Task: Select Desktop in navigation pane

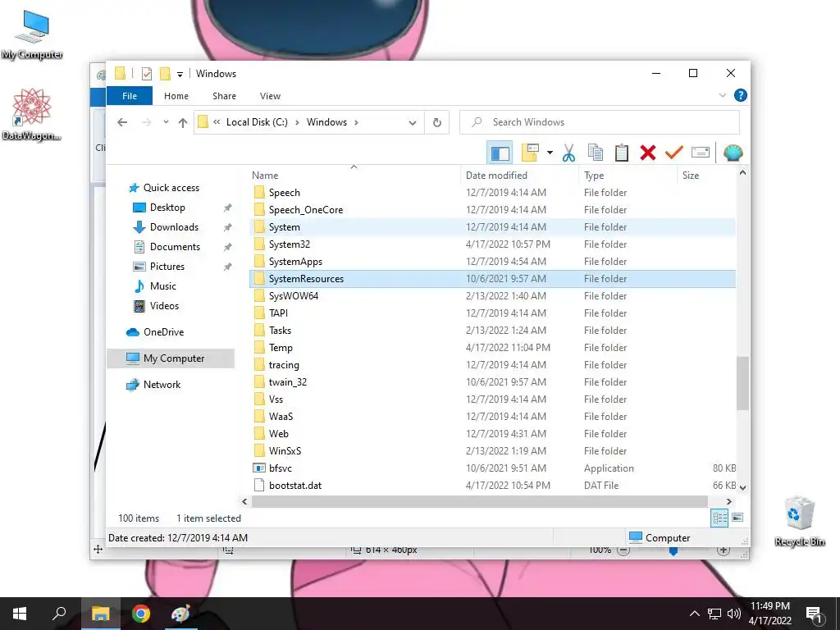Action: tap(167, 208)
